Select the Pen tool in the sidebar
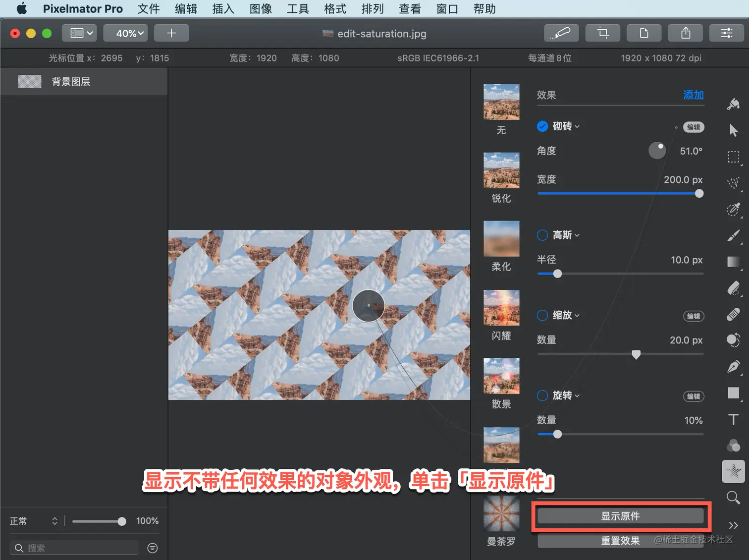The image size is (749, 560). point(734,366)
